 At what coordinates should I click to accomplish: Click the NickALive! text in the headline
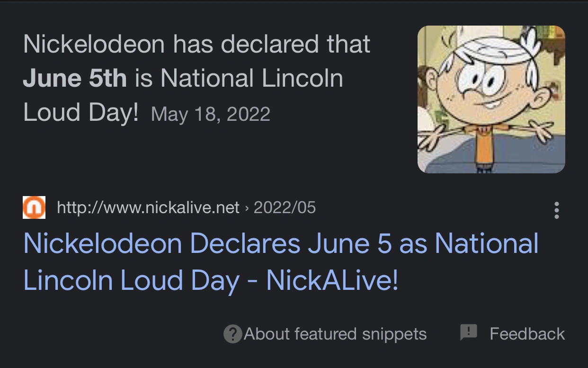(x=332, y=280)
